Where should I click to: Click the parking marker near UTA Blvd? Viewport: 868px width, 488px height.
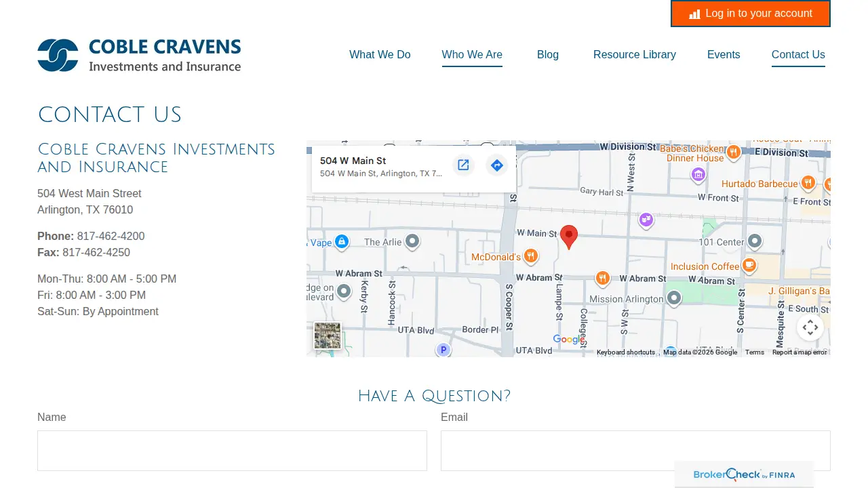[x=443, y=350]
